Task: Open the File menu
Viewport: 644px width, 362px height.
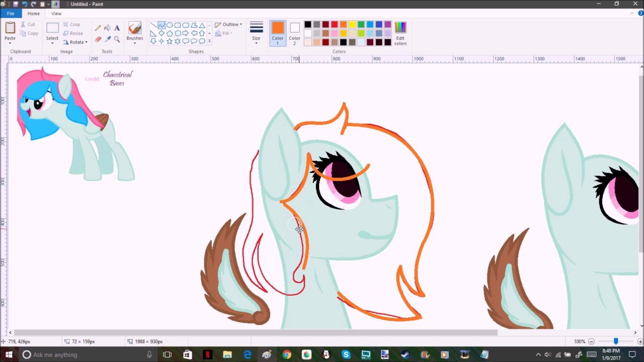Action: (x=11, y=14)
